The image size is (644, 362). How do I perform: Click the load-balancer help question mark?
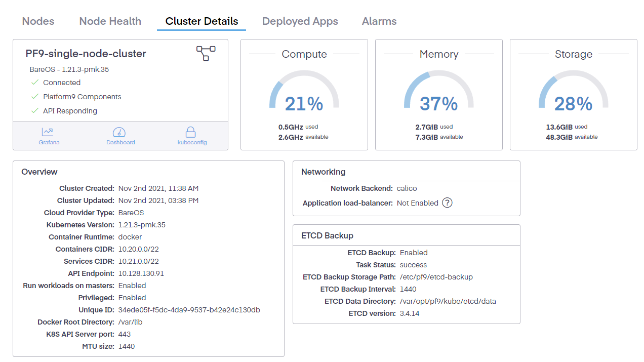447,203
